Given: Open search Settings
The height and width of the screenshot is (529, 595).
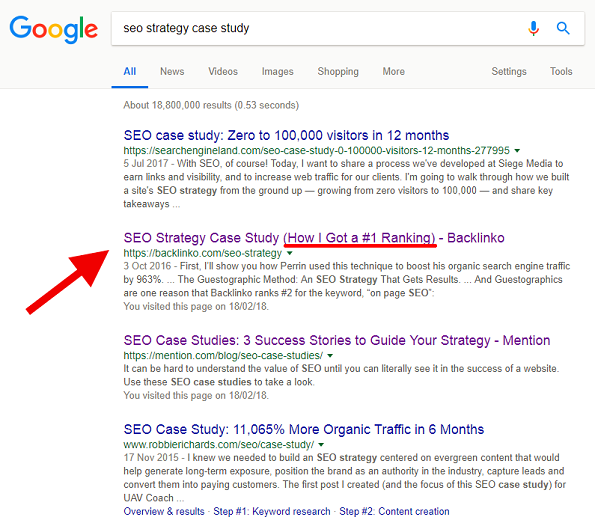Looking at the screenshot, I should coord(509,71).
